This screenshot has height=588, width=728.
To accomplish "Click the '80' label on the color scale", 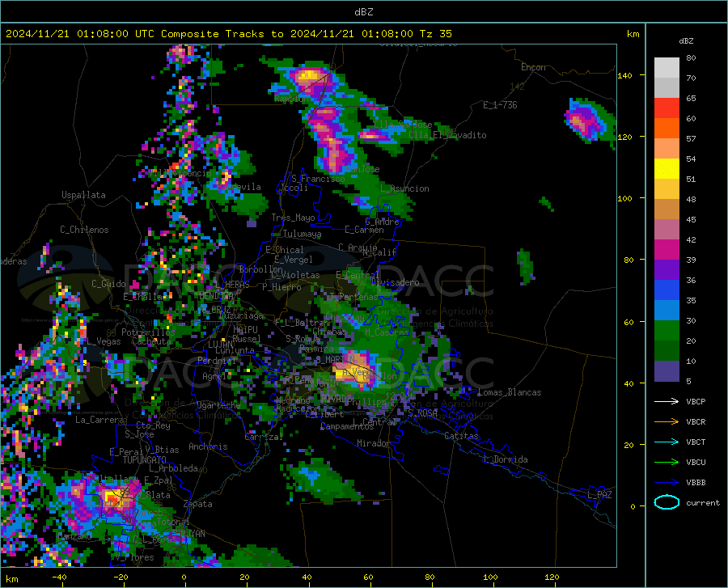I will tap(691, 58).
